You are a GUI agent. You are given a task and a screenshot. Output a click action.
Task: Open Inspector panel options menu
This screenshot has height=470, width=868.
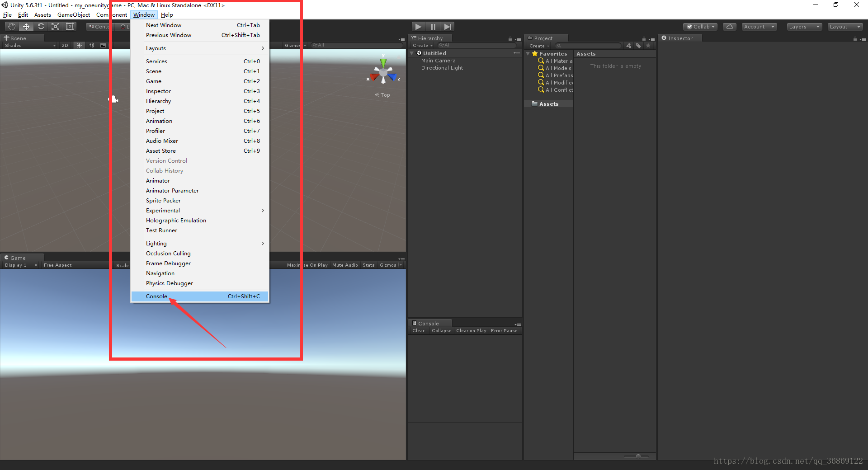click(863, 39)
